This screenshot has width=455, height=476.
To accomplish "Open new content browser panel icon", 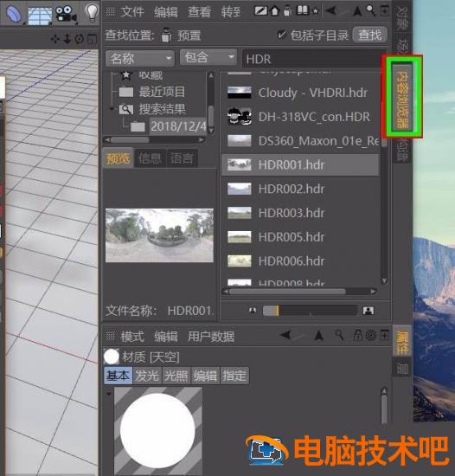I will [x=384, y=11].
